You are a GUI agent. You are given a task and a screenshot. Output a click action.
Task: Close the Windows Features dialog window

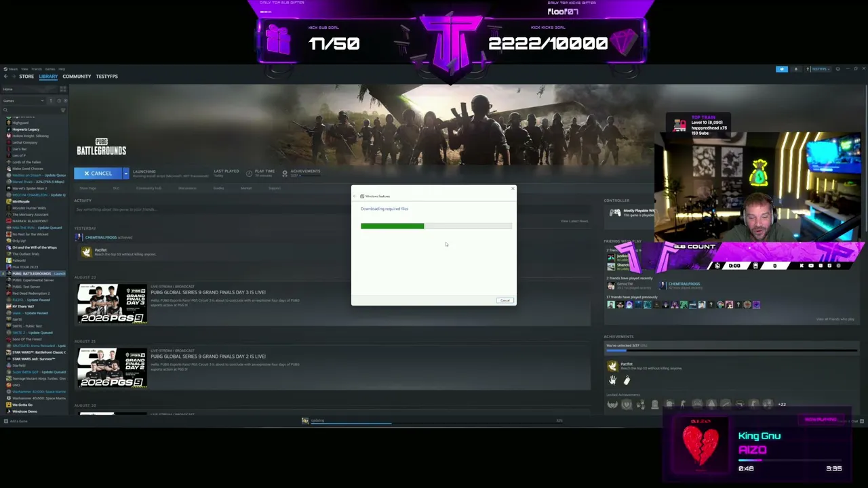(x=512, y=189)
